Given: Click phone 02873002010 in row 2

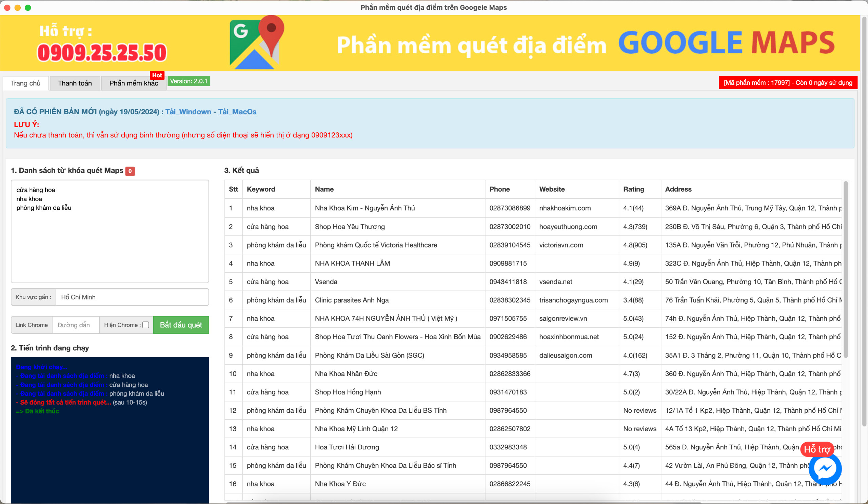Looking at the screenshot, I should [x=510, y=227].
